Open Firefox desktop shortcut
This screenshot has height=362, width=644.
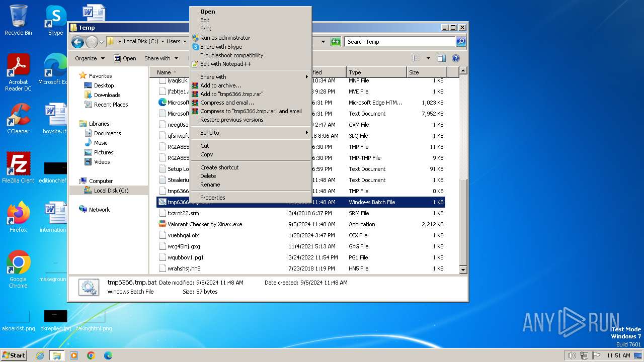[18, 217]
